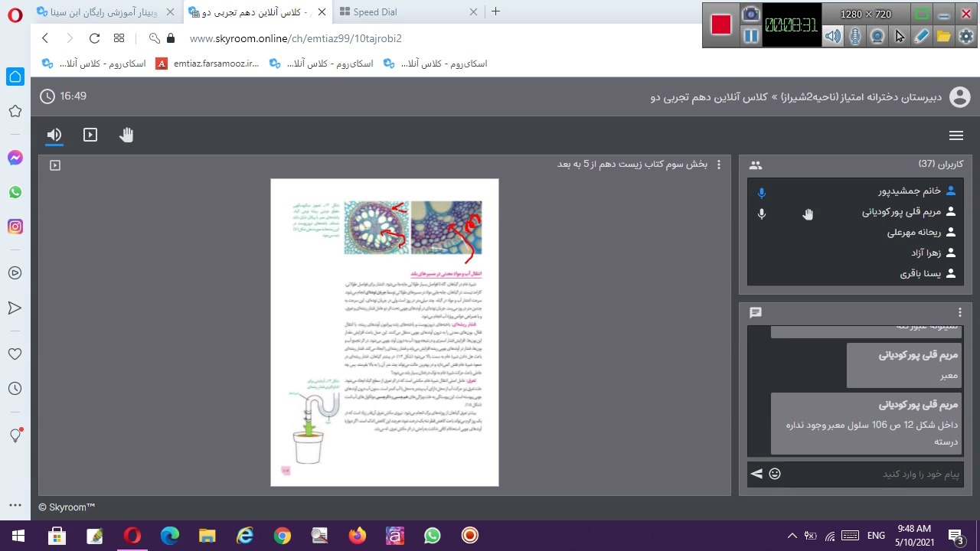The width and height of the screenshot is (980, 551).
Task: Open the Skyroom hamburger menu
Action: click(955, 135)
